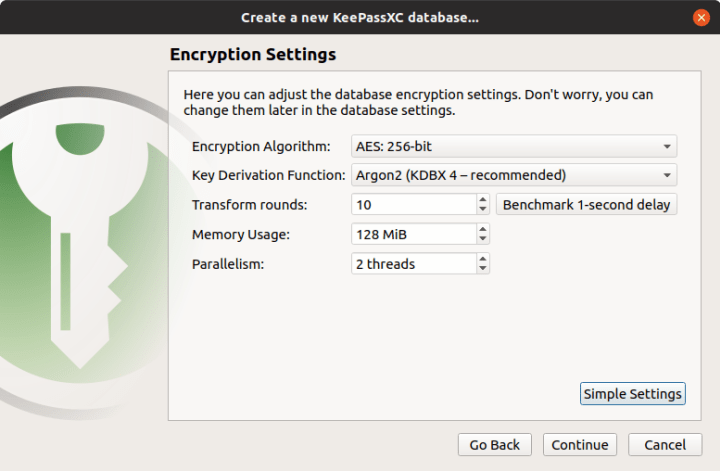Open the Encryption Algorithm dropdown
Image resolution: width=720 pixels, height=471 pixels.
514,146
